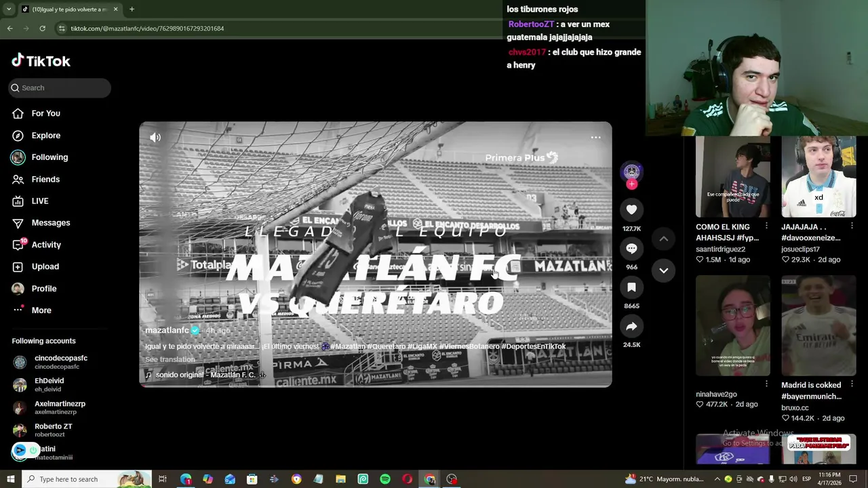Open the video three-dots options menu
Image resolution: width=868 pixels, height=488 pixels.
click(x=595, y=138)
